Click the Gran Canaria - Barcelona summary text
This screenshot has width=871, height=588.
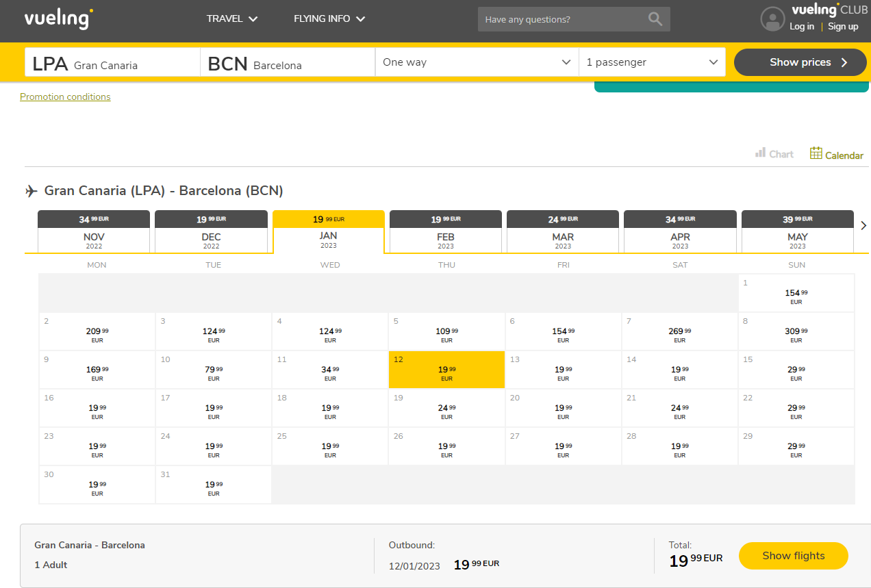pos(90,546)
